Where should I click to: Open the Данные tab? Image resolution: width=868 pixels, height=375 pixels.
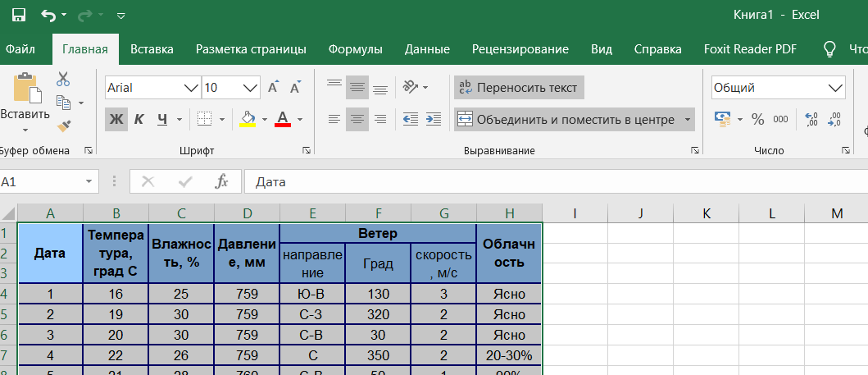427,49
